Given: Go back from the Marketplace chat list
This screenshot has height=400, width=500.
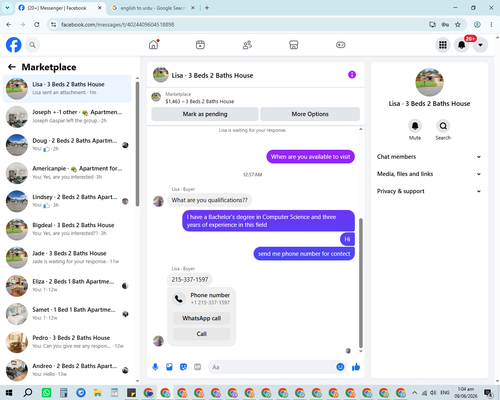Looking at the screenshot, I should click(x=12, y=67).
